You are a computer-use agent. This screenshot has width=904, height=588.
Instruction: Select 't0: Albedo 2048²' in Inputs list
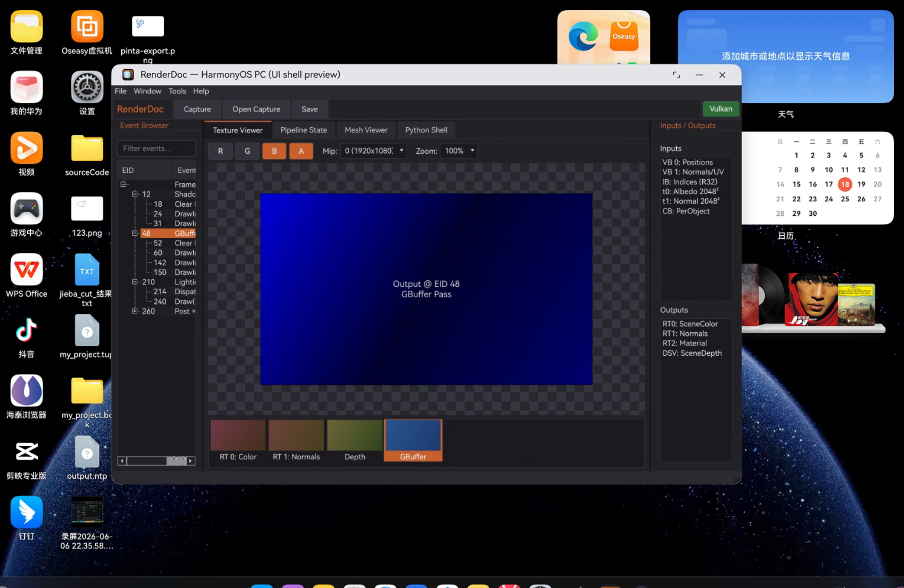(691, 191)
